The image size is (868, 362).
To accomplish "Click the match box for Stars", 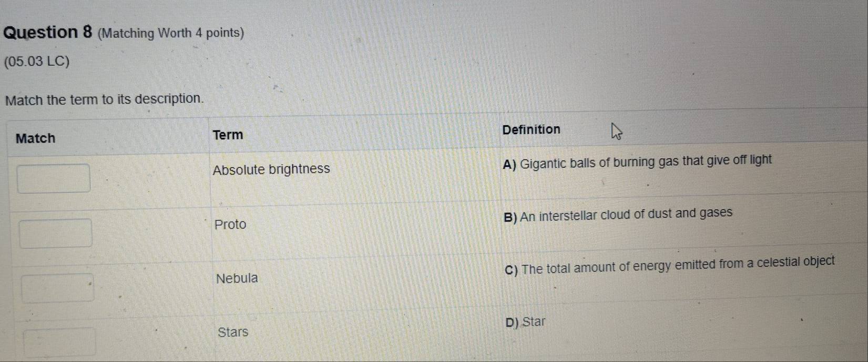I will [60, 342].
